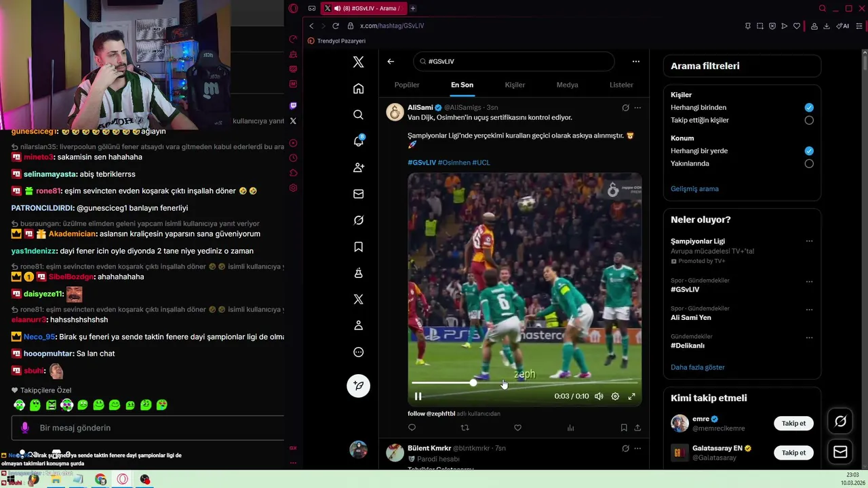Share AliSami's post
The height and width of the screenshot is (488, 868).
tap(637, 428)
